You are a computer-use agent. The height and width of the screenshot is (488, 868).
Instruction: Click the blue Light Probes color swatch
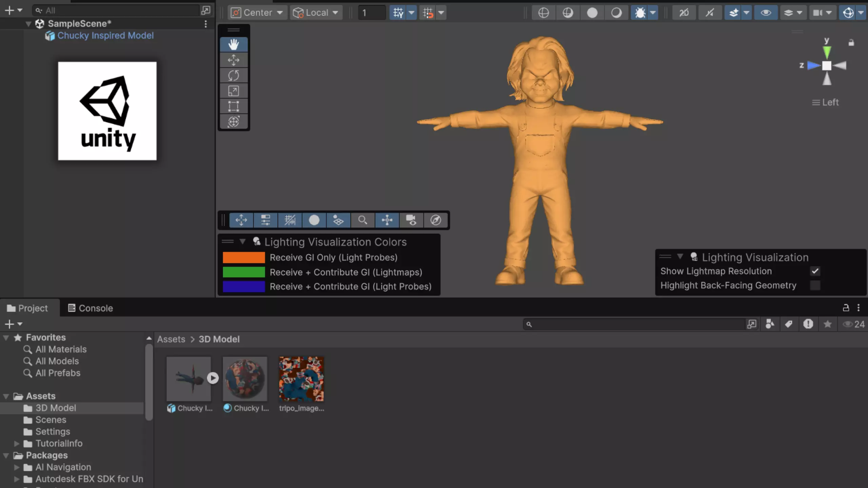point(244,287)
